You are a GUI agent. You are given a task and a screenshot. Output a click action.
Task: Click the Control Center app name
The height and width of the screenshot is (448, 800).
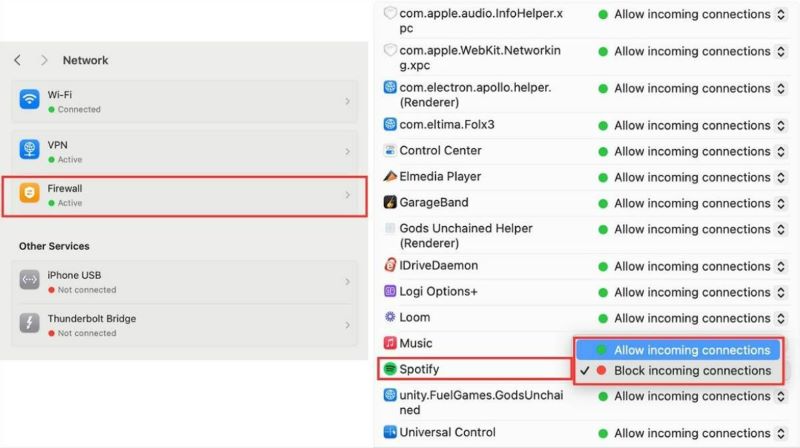coord(440,151)
